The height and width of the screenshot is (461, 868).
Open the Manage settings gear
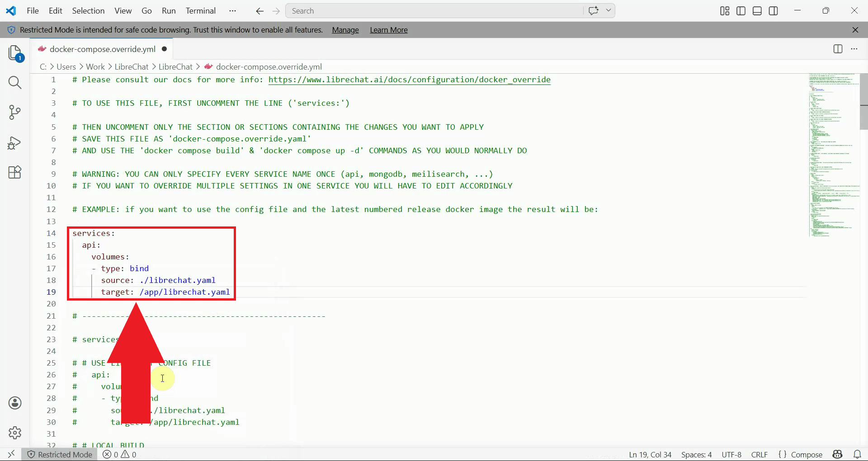point(15,433)
